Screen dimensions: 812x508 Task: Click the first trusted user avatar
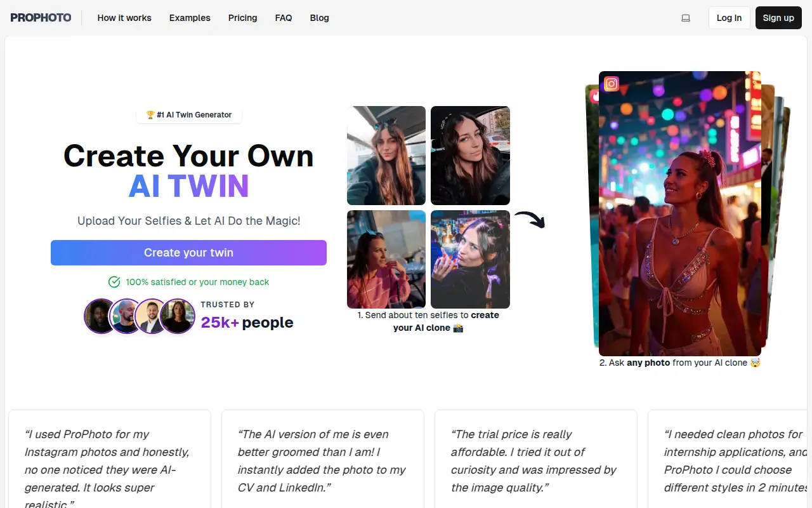click(x=101, y=316)
